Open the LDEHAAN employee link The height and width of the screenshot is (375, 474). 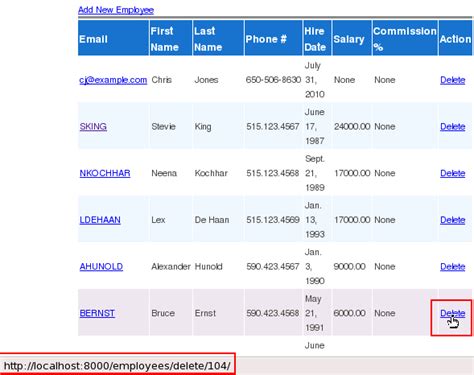tap(100, 220)
